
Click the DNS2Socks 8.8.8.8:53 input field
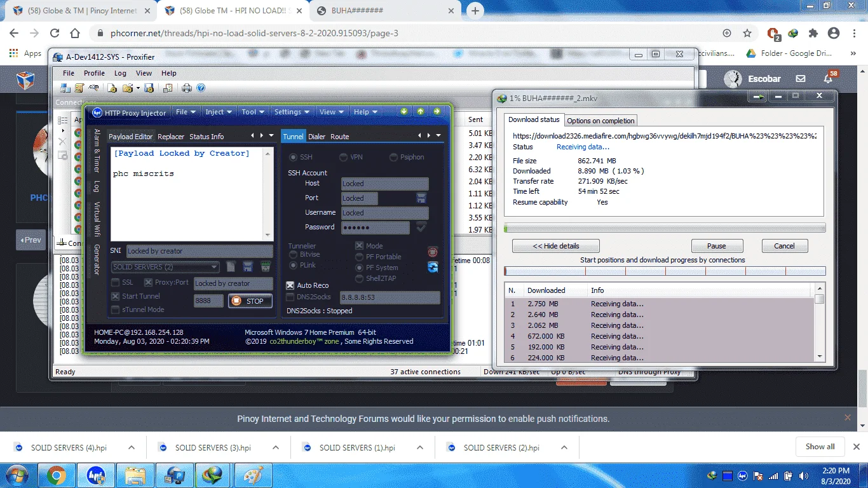click(x=390, y=297)
